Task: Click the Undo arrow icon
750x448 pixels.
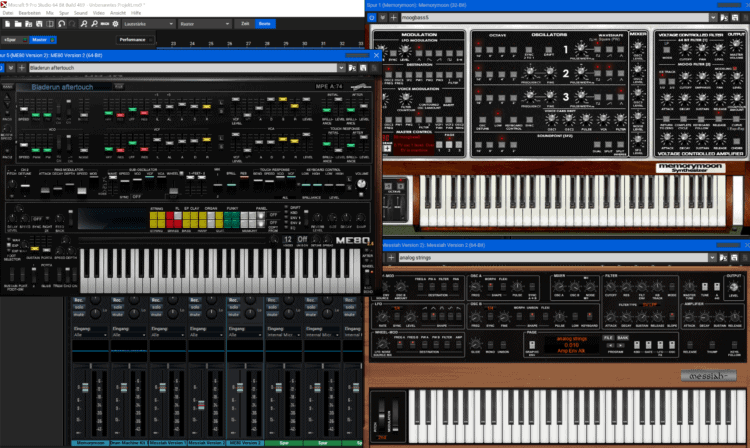Action: click(x=62, y=24)
